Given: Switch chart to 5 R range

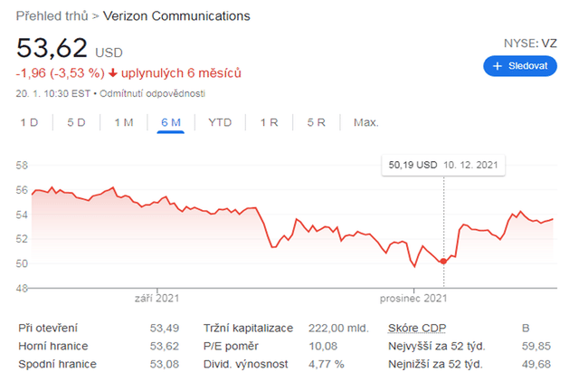Looking at the screenshot, I should (x=316, y=122).
